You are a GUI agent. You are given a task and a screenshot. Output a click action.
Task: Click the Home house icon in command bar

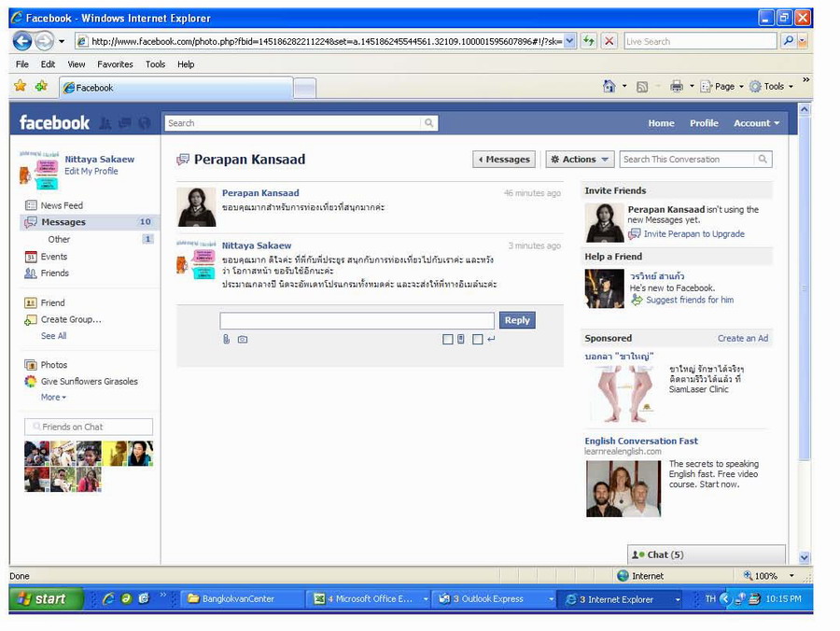pos(609,86)
